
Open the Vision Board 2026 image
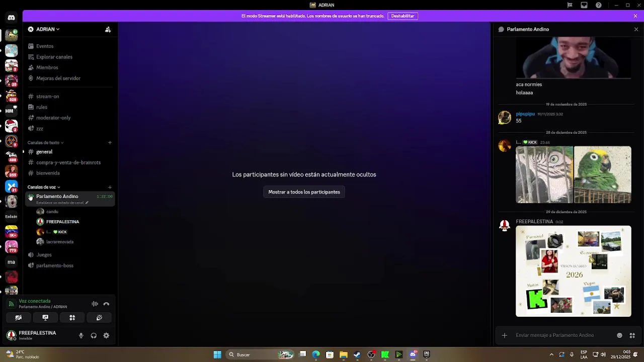[574, 271]
